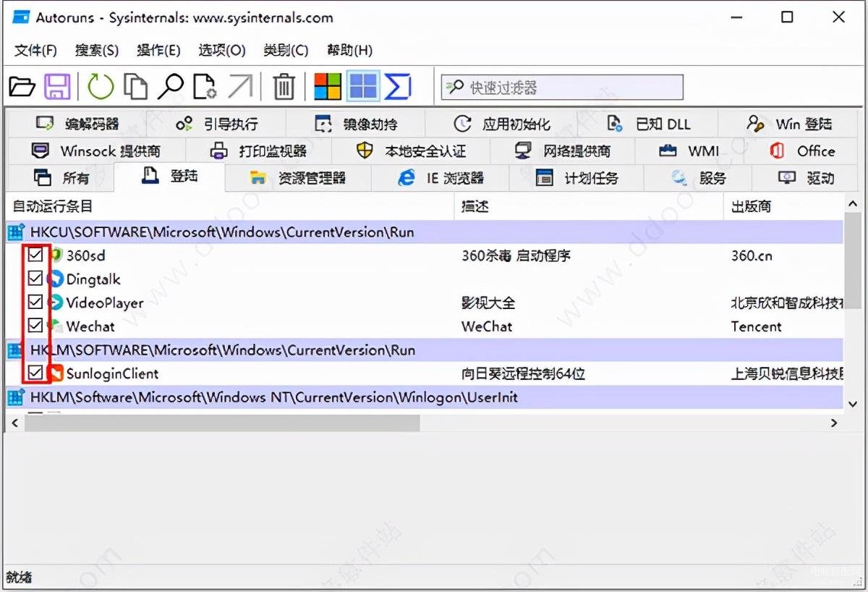Select the 360杀毒 启动程序 description cell
Screen dimensions: 868x592
pos(516,255)
